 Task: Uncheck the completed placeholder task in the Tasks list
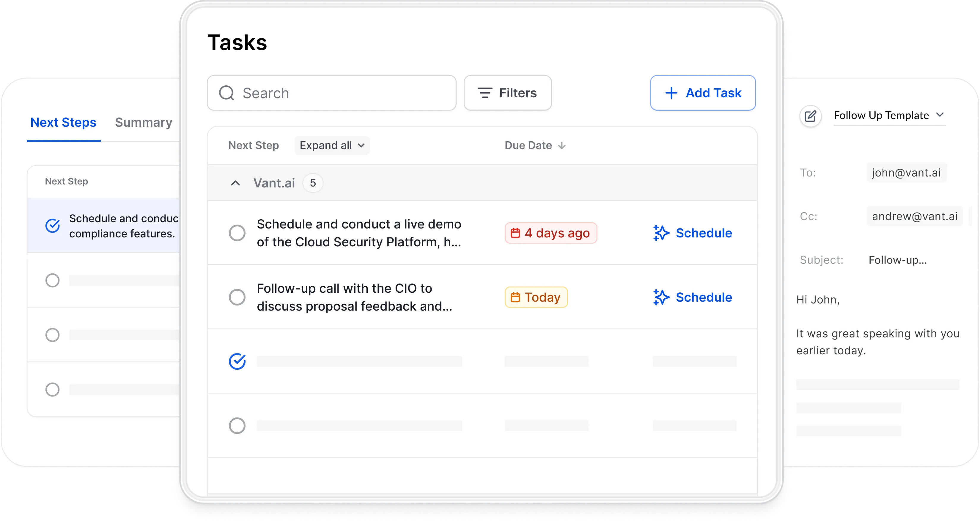click(237, 362)
